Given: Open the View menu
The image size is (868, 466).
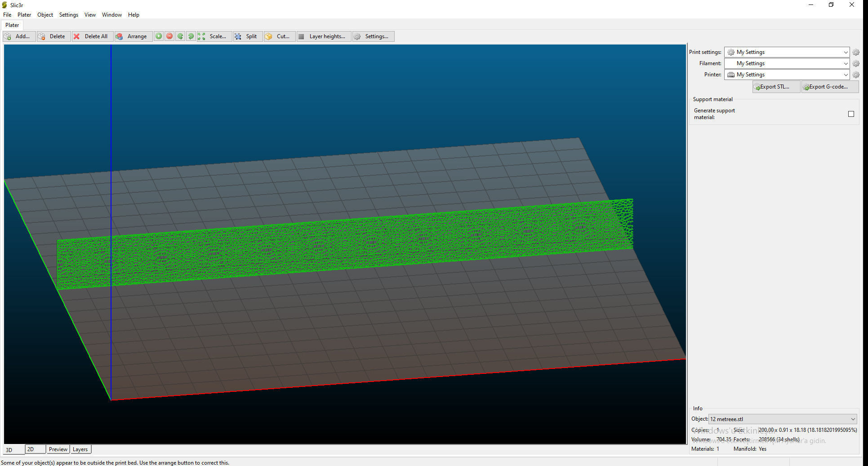Looking at the screenshot, I should [90, 15].
